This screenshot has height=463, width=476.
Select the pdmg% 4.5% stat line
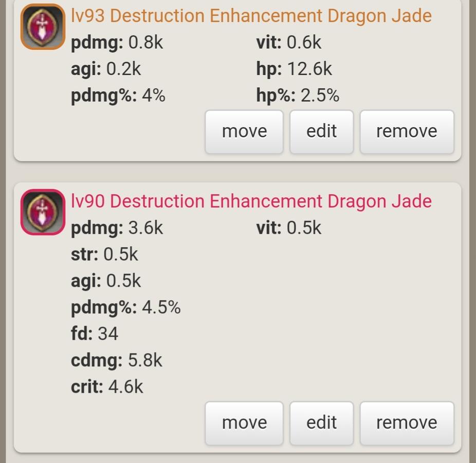click(x=125, y=307)
